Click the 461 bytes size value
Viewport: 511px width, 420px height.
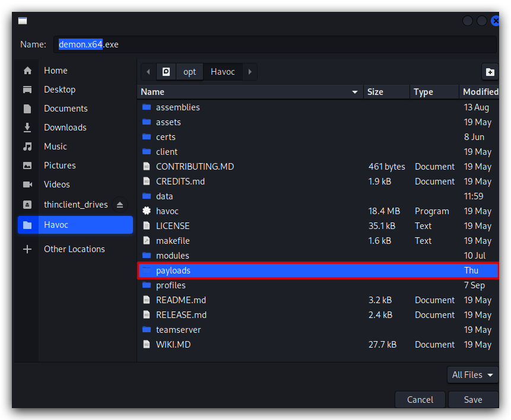coord(386,167)
